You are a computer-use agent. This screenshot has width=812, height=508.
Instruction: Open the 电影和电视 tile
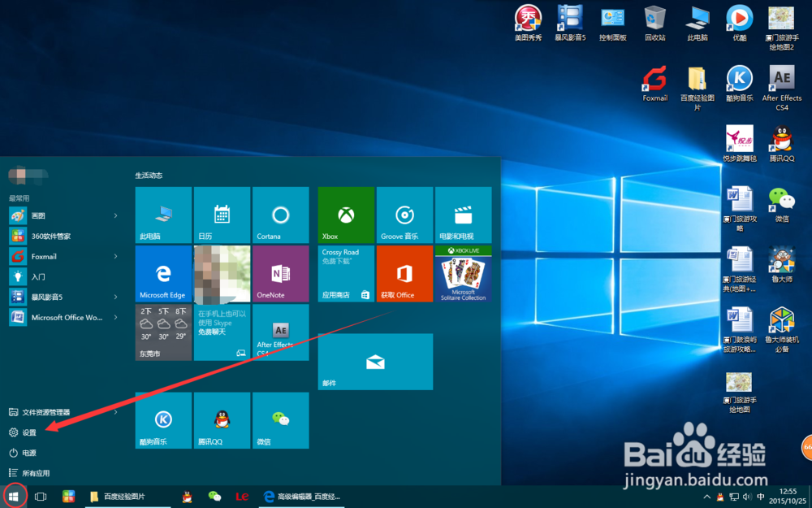coord(464,215)
